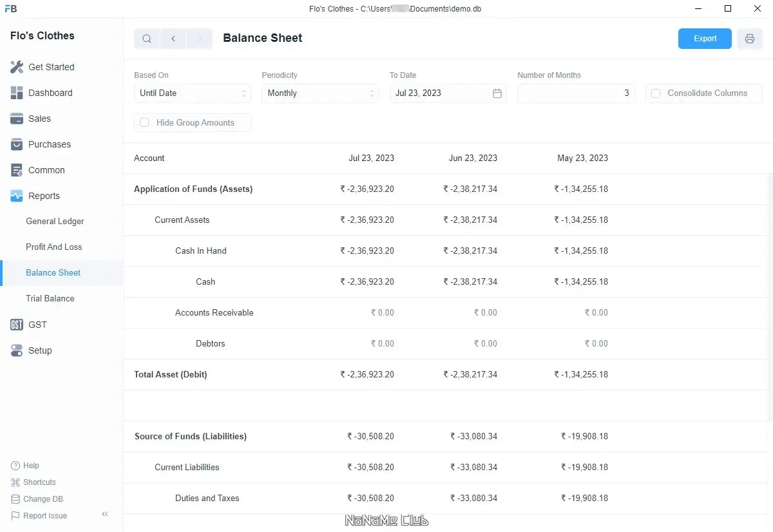Image resolution: width=773 pixels, height=532 pixels.
Task: Open the Dashboard icon in sidebar
Action: click(x=17, y=93)
